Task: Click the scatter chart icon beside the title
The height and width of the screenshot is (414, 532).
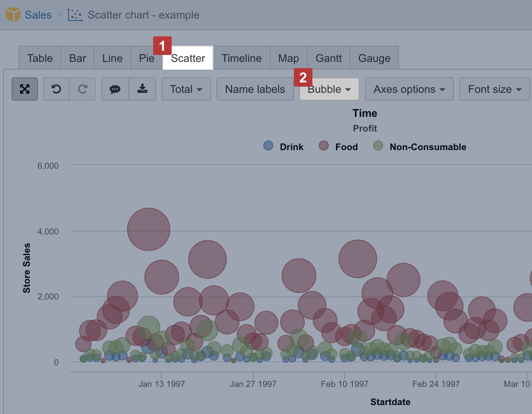Action: (x=74, y=15)
